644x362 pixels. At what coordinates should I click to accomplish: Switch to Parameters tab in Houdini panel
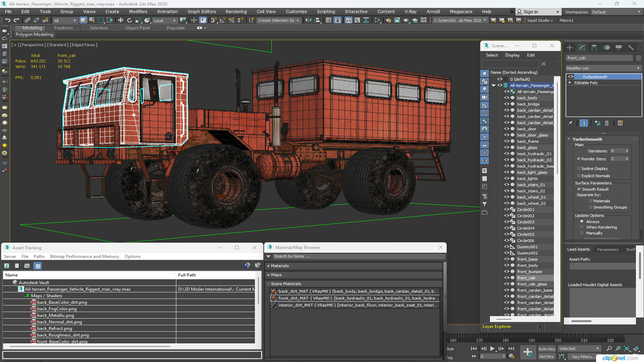607,250
